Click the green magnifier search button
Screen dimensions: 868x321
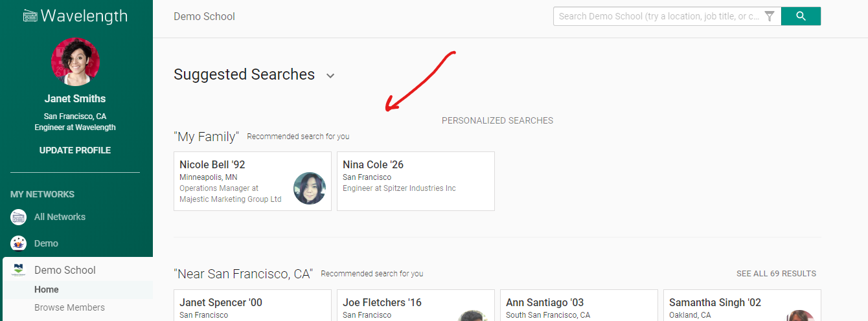[x=801, y=16]
